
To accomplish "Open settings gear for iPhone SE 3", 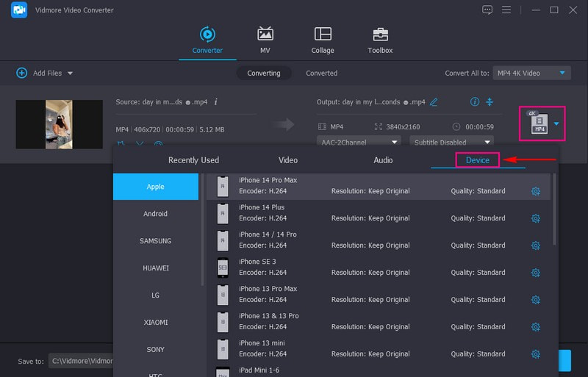I will click(x=536, y=273).
